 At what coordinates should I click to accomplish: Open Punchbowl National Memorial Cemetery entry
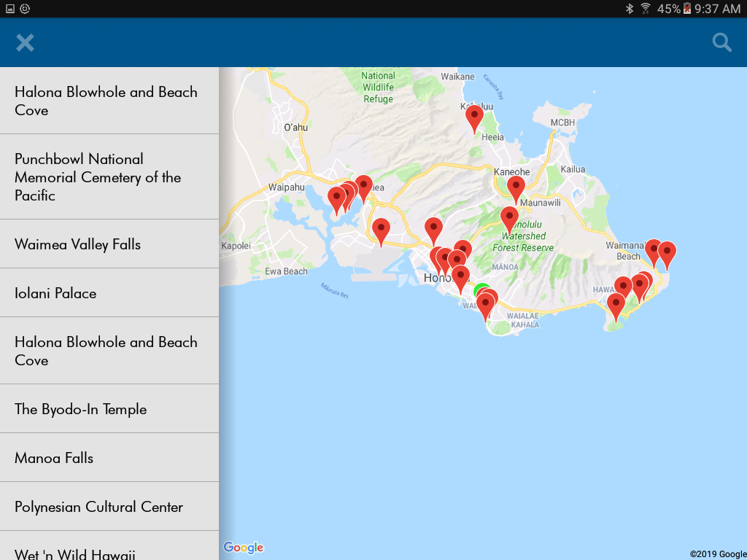109,176
